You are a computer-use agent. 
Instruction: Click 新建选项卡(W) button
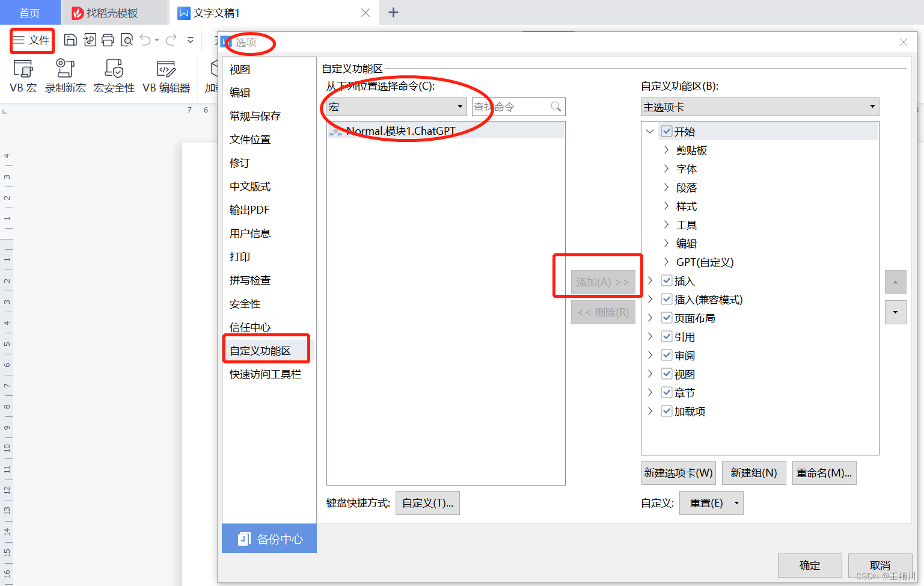click(678, 473)
